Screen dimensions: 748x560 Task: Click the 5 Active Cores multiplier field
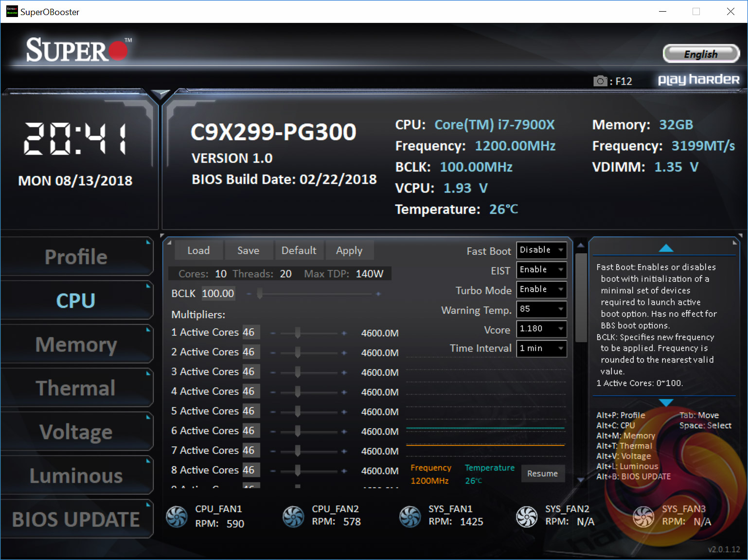[251, 411]
